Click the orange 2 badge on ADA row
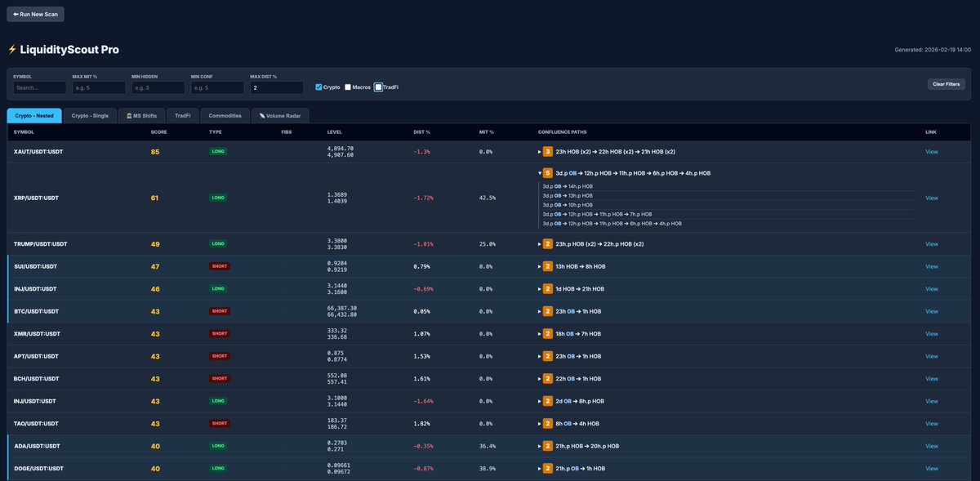Viewport: 980px width, 481px height. tap(548, 446)
